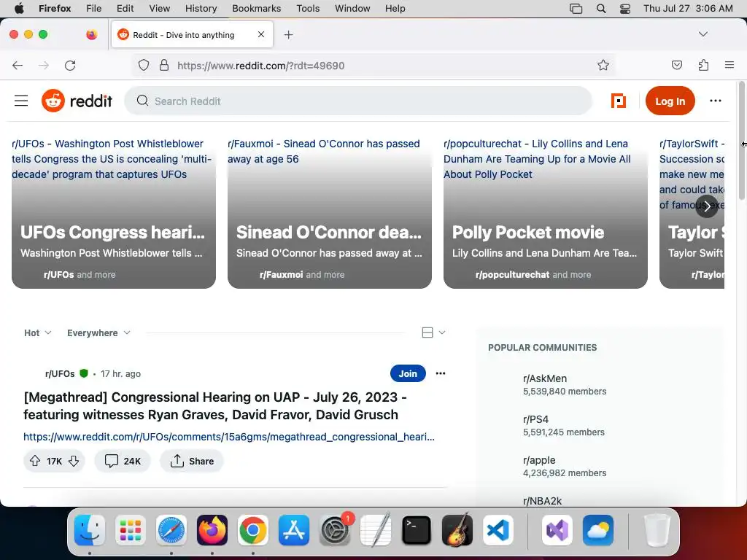The width and height of the screenshot is (747, 560).
Task: Open the Bookmarks menu
Action: point(256,9)
